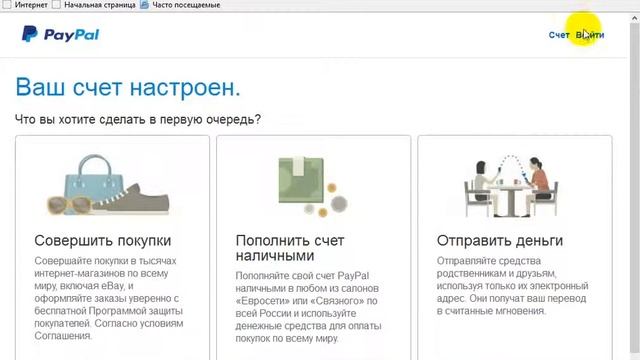Click the Часто посещаемые folder icon
This screenshot has height=360, width=640.
[144, 5]
